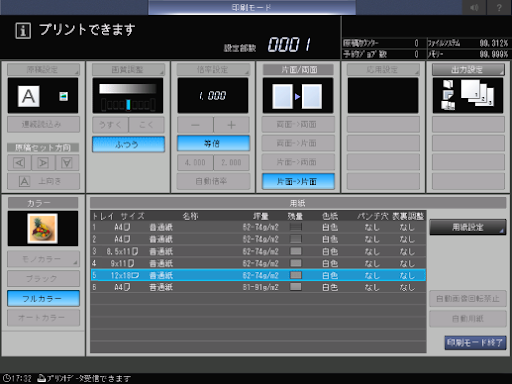
Task: Click the density level indicator bar
Action: click(x=128, y=104)
